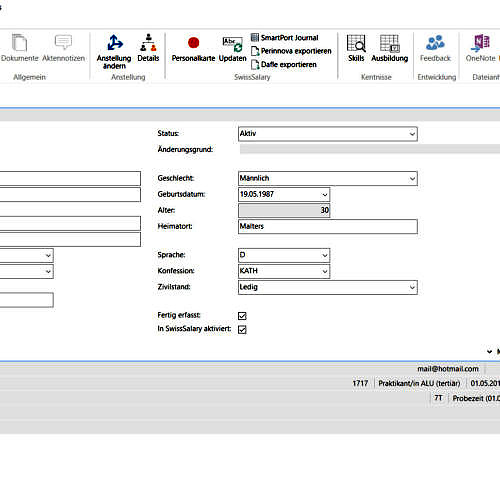The width and height of the screenshot is (500, 500).
Task: Click the Anstellung ändern icon
Action: click(114, 43)
